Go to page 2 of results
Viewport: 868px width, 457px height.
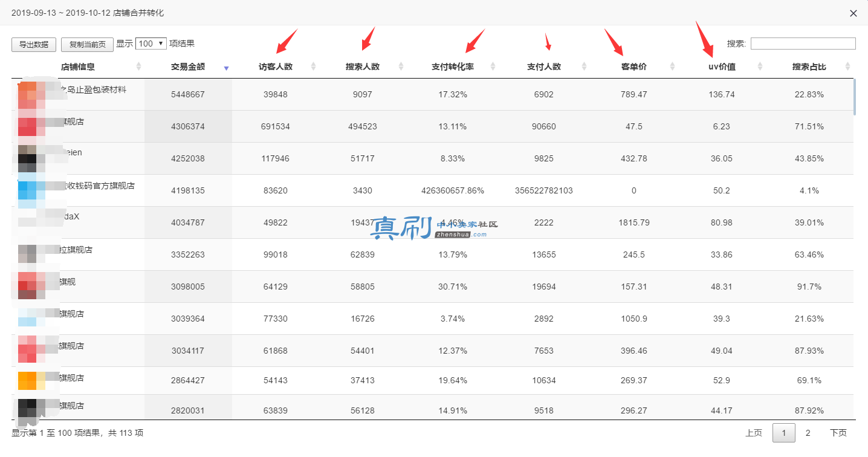click(808, 433)
